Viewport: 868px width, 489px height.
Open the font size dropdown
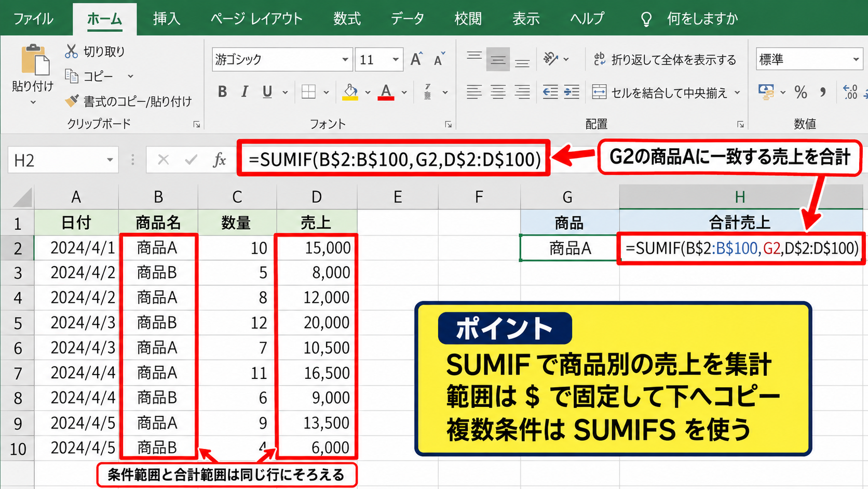point(396,59)
